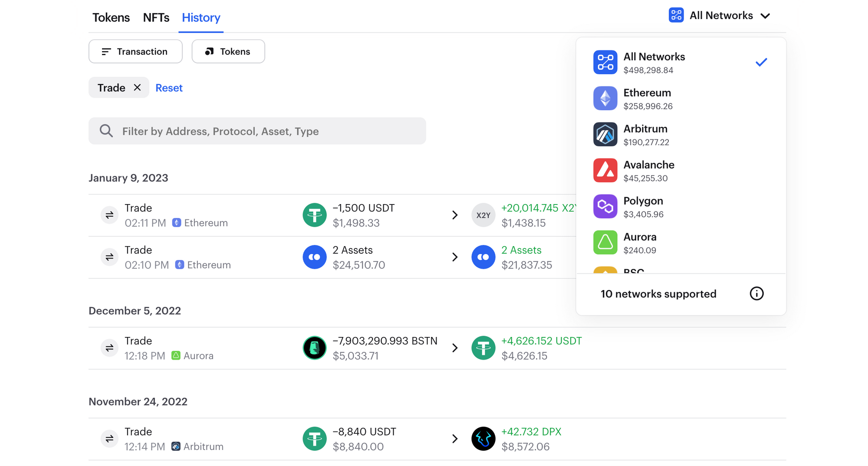Click the icon beside 2 Assets $24,510.70
The height and width of the screenshot is (466, 868).
315,257
